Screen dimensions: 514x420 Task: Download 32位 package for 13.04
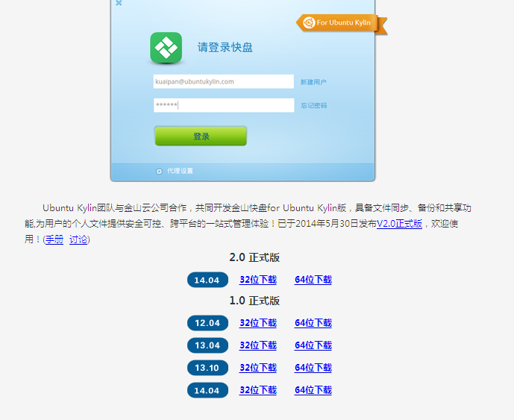point(258,345)
